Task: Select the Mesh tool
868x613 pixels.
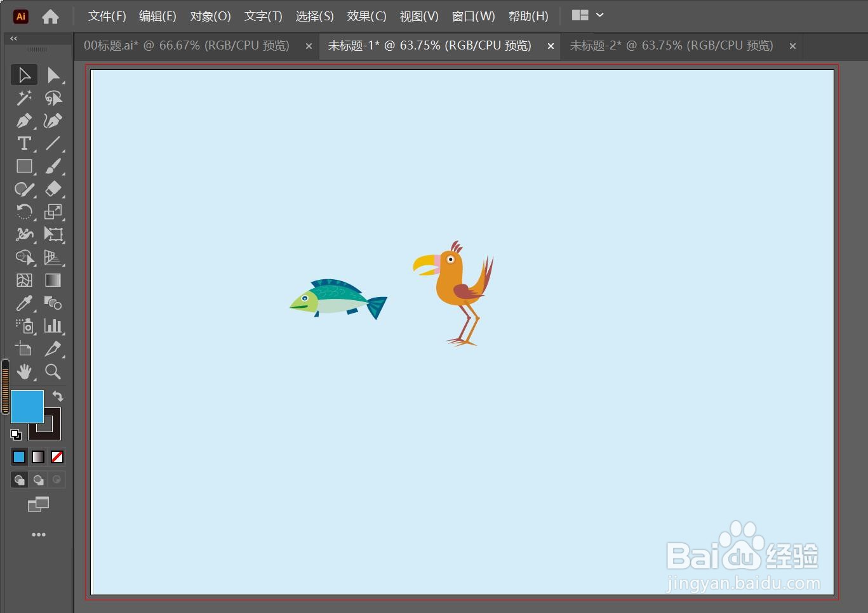Action: pos(24,280)
